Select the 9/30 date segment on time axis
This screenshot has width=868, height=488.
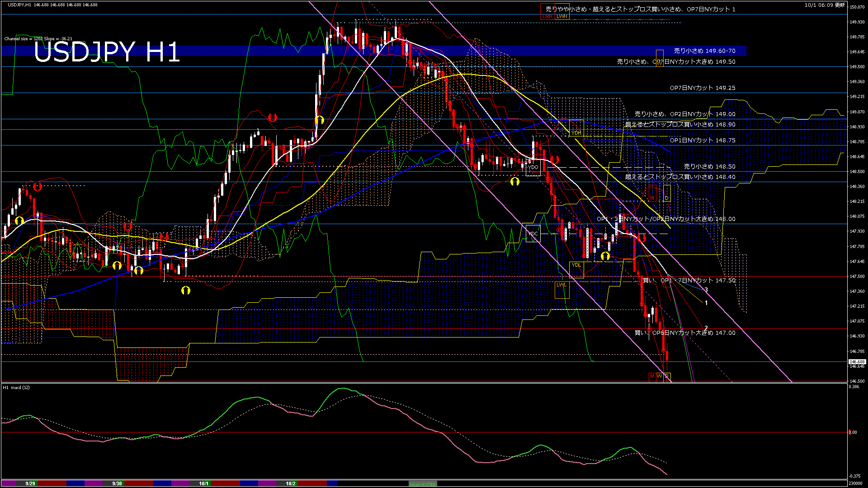click(117, 483)
